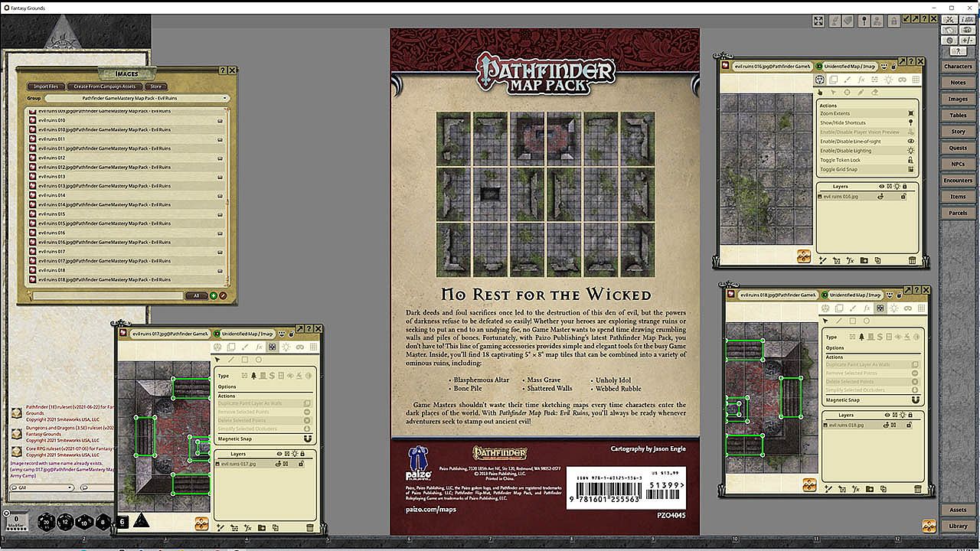This screenshot has height=551, width=980.
Task: Open the NPCs sidebar tab
Action: click(x=958, y=165)
